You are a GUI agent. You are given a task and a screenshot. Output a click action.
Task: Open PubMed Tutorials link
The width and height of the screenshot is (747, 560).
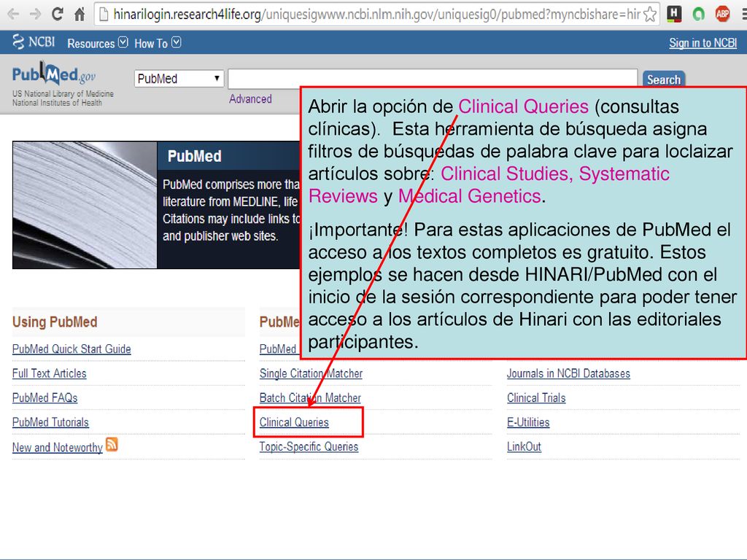click(50, 422)
